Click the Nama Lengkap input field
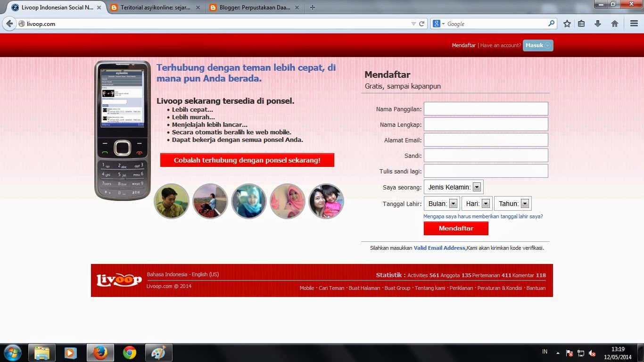 (x=486, y=124)
